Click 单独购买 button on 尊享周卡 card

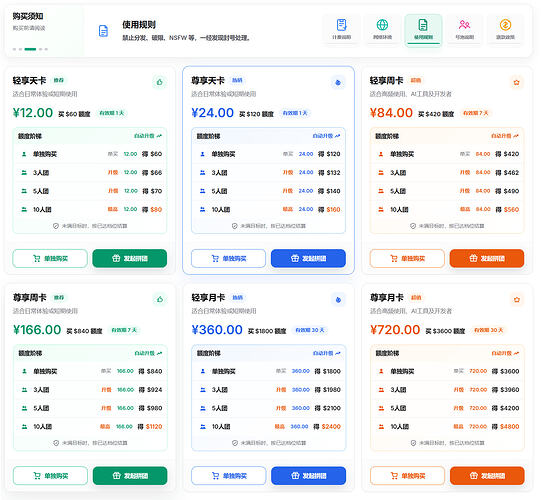pyautogui.click(x=50, y=476)
